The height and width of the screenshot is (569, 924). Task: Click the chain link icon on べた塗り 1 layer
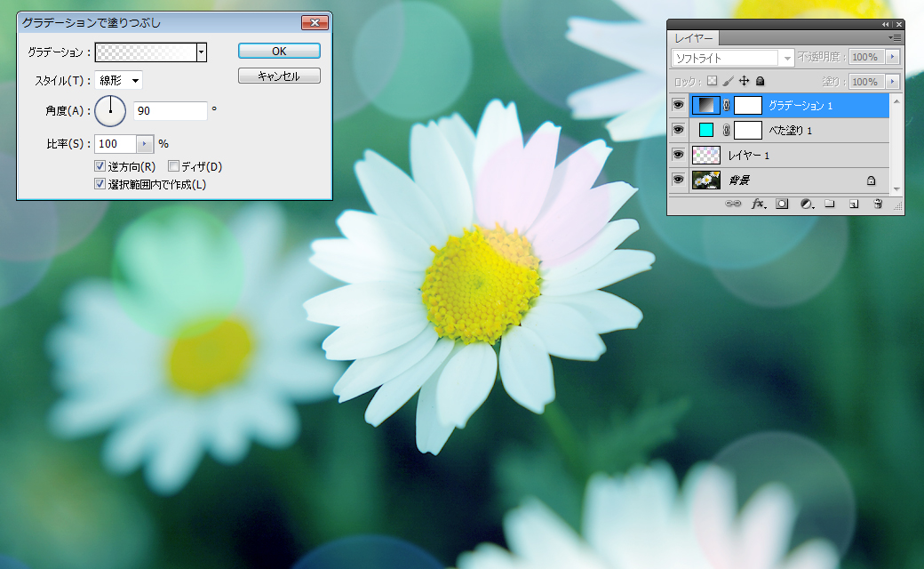pos(727,131)
